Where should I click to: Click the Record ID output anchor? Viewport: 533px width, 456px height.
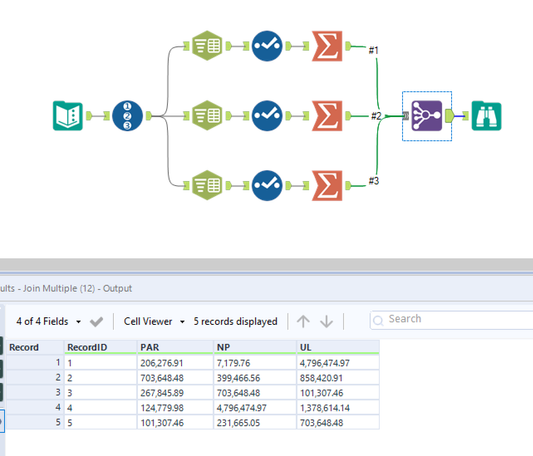pos(149,116)
